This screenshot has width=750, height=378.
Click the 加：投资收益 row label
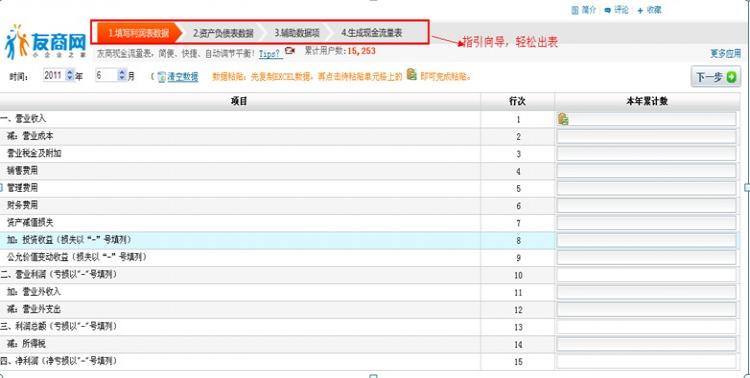[68, 239]
